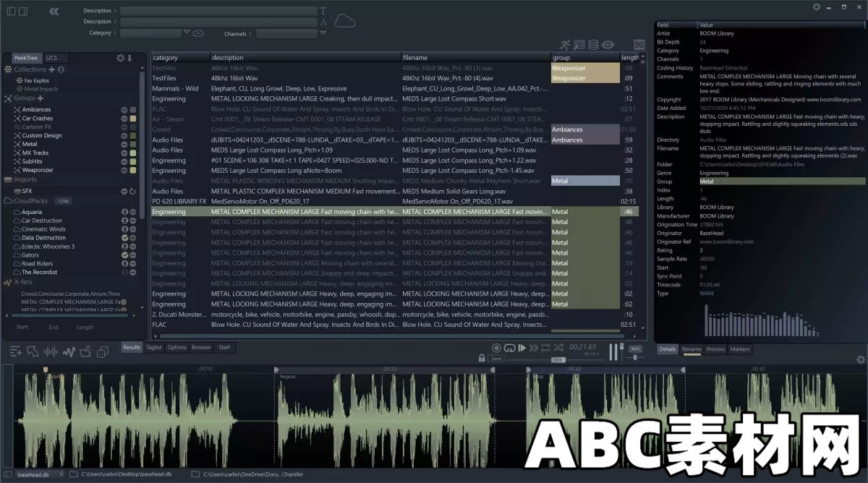Open PeekTree gear settings
This screenshot has width=868, height=483.
coord(121,58)
